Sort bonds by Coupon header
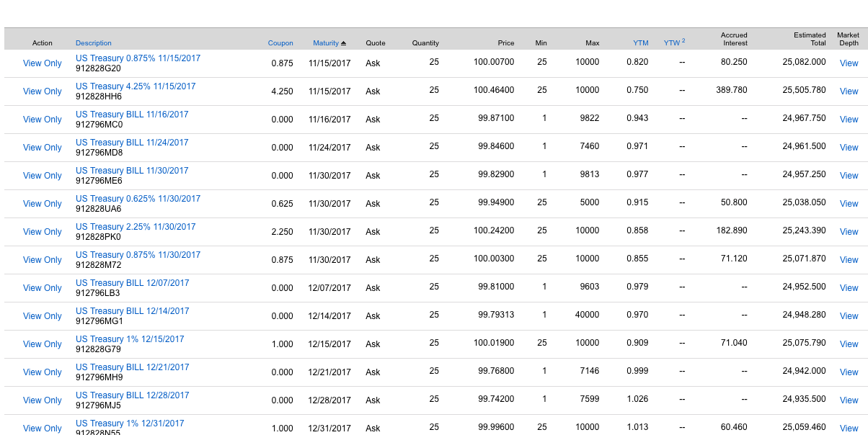The width and height of the screenshot is (868, 435). [x=280, y=43]
